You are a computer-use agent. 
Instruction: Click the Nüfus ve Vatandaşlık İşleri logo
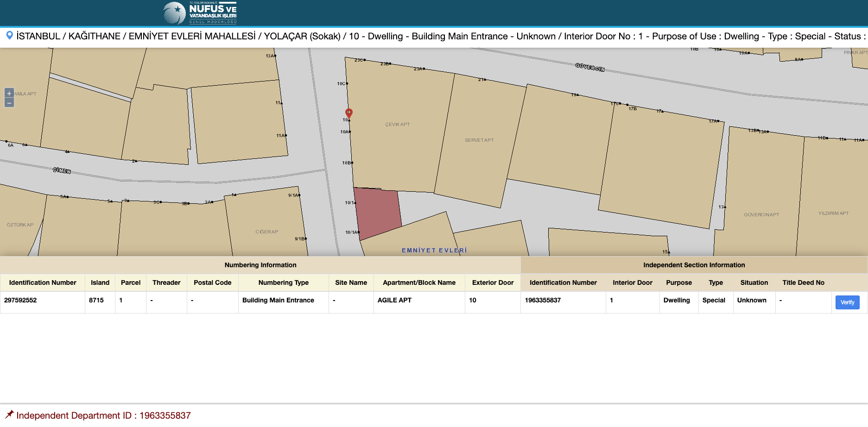[200, 13]
